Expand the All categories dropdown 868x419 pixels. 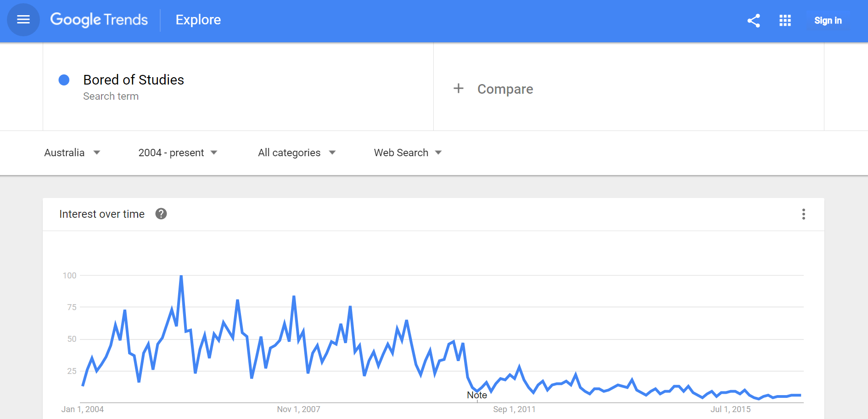click(x=297, y=153)
